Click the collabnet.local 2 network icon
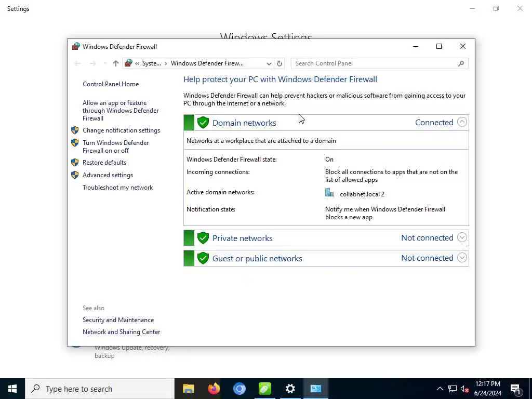532x399 pixels. [329, 192]
